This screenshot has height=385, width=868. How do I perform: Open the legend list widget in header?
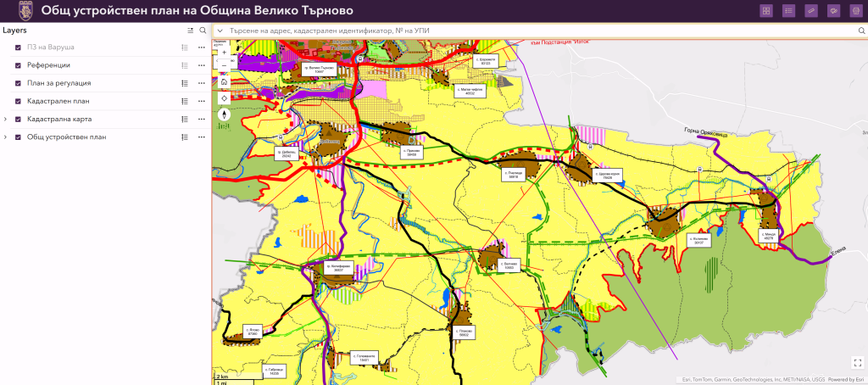[x=789, y=10]
